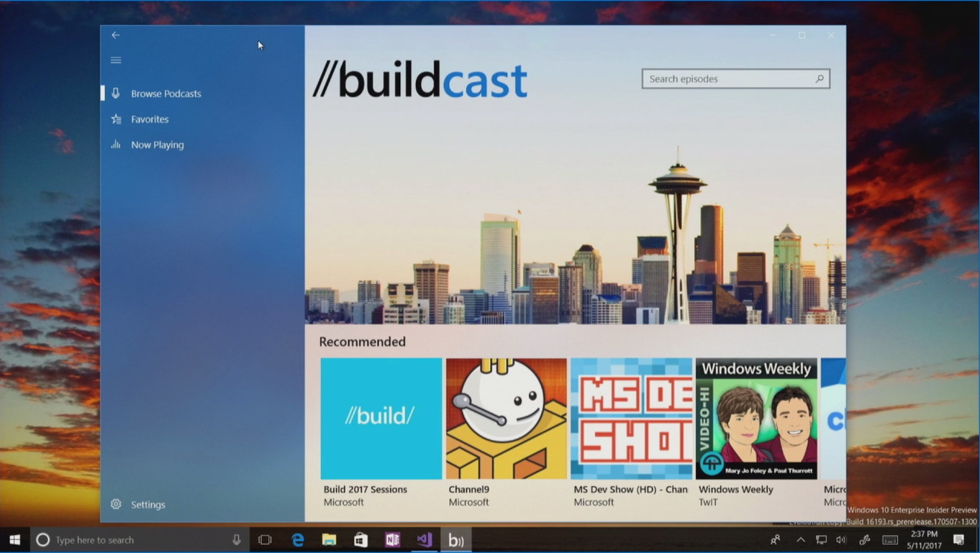
Task: Click the //buildcast logo
Action: tap(420, 79)
